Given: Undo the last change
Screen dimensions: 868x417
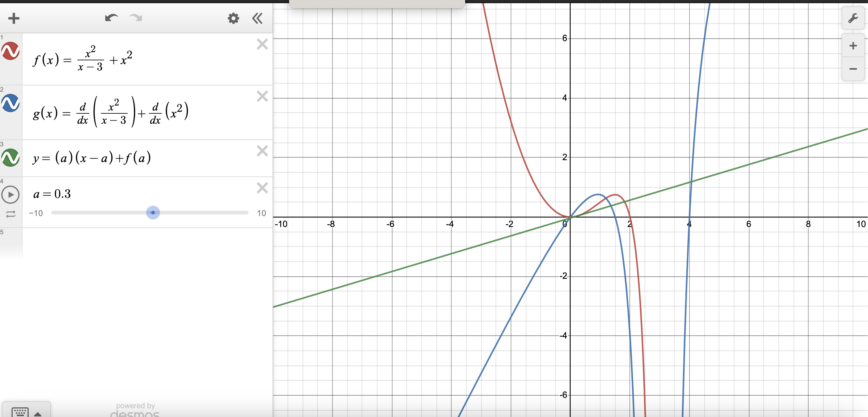Looking at the screenshot, I should click(111, 18).
